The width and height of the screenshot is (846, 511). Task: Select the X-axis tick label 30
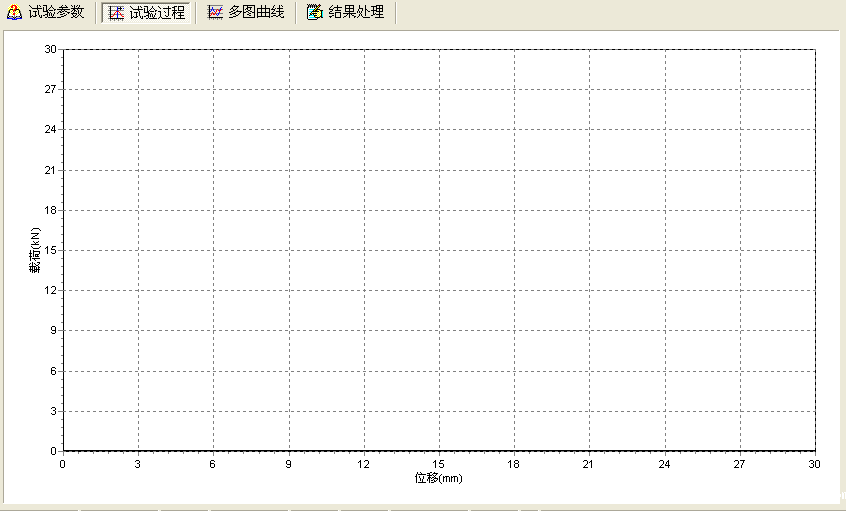(814, 464)
